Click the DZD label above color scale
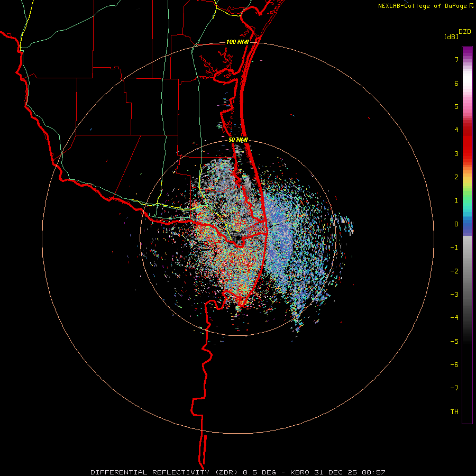The width and height of the screenshot is (476, 476). (465, 32)
